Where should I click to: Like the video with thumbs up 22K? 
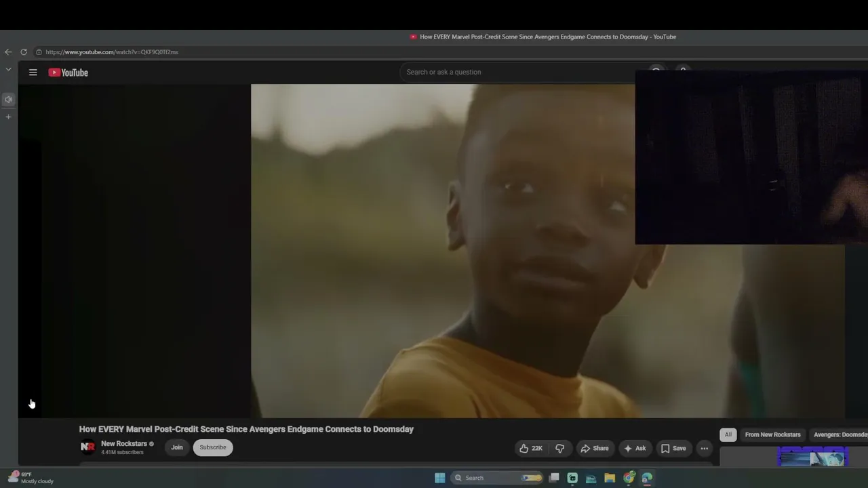(x=531, y=448)
